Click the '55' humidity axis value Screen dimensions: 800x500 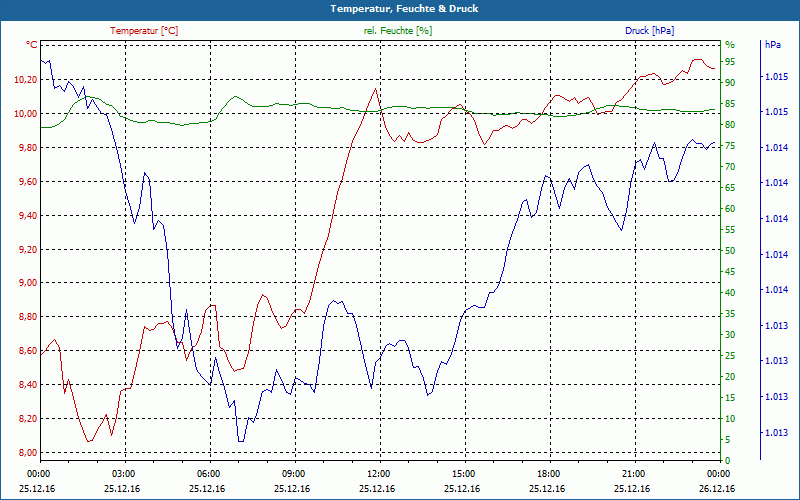tap(730, 230)
